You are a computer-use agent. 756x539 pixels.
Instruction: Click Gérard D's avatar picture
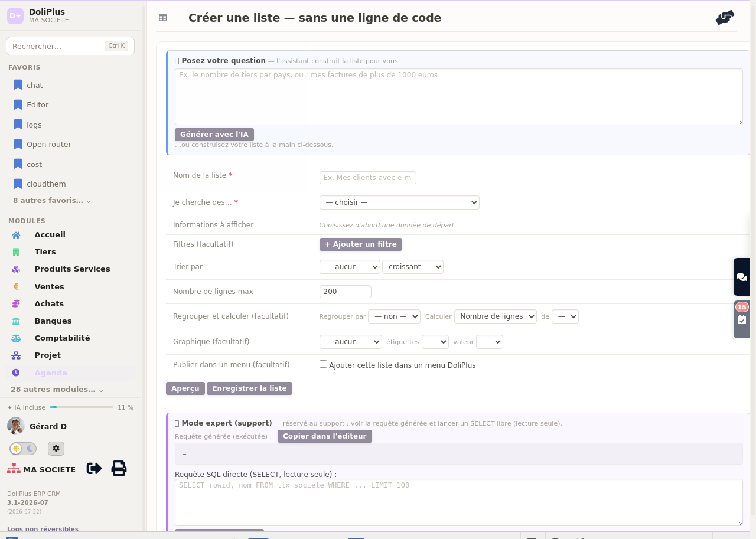[x=15, y=426]
